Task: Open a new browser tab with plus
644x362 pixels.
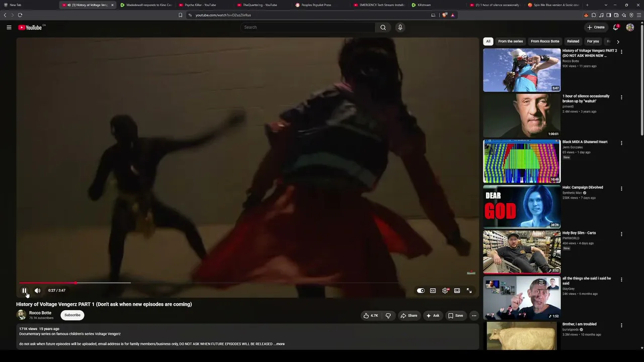Action: tap(587, 5)
